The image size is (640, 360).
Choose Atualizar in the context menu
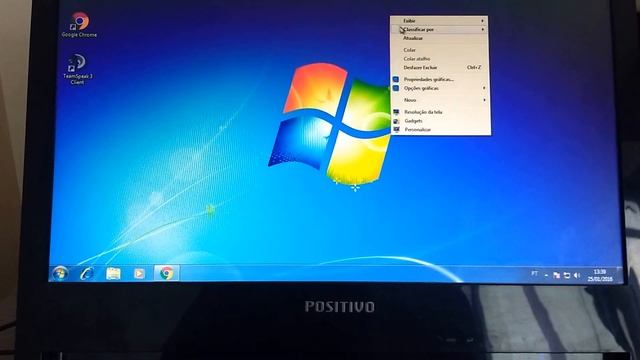(440, 38)
